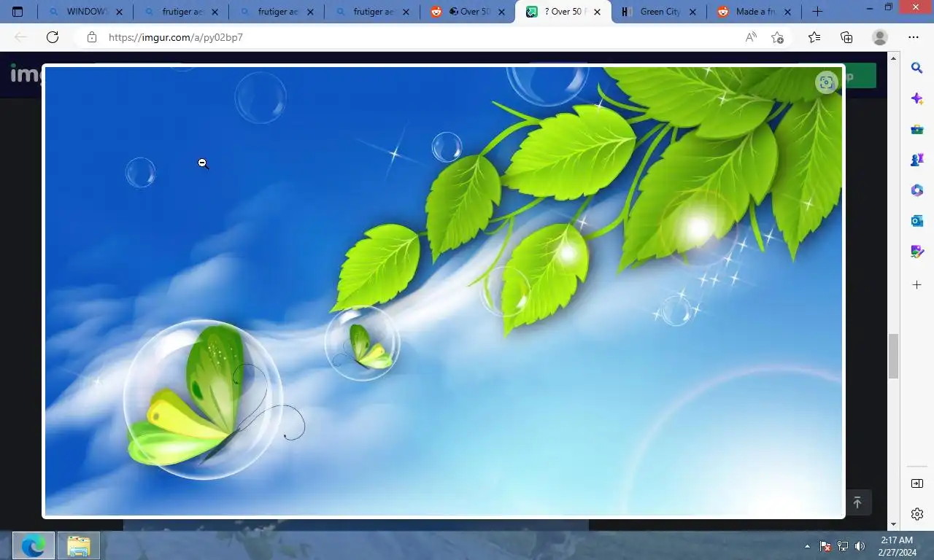Toggle the sidebar hide button
This screenshot has height=560, width=934.
tap(917, 483)
